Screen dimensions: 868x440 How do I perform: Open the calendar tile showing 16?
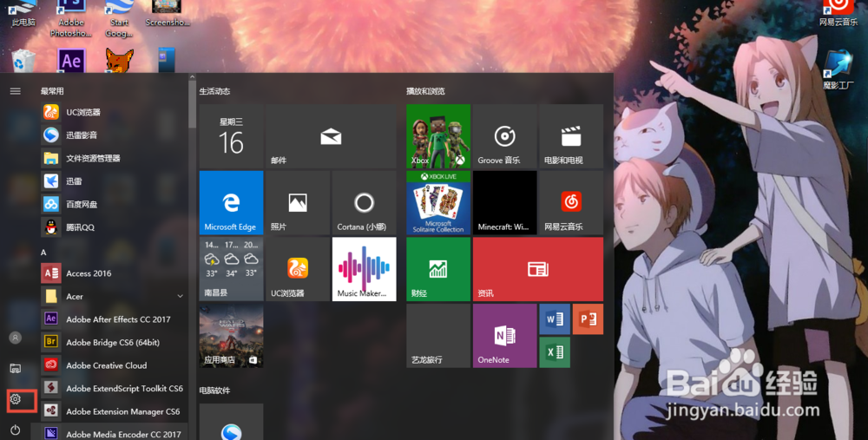pos(232,136)
